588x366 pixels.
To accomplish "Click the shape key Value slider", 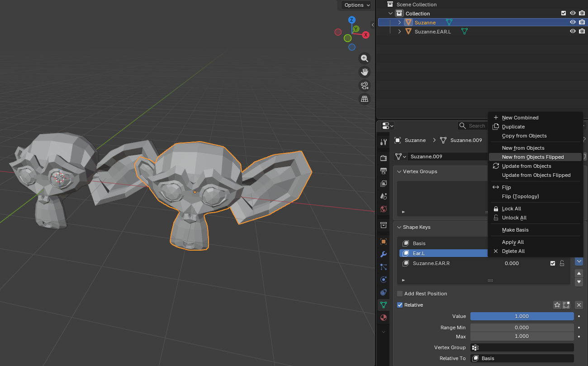I will click(522, 316).
